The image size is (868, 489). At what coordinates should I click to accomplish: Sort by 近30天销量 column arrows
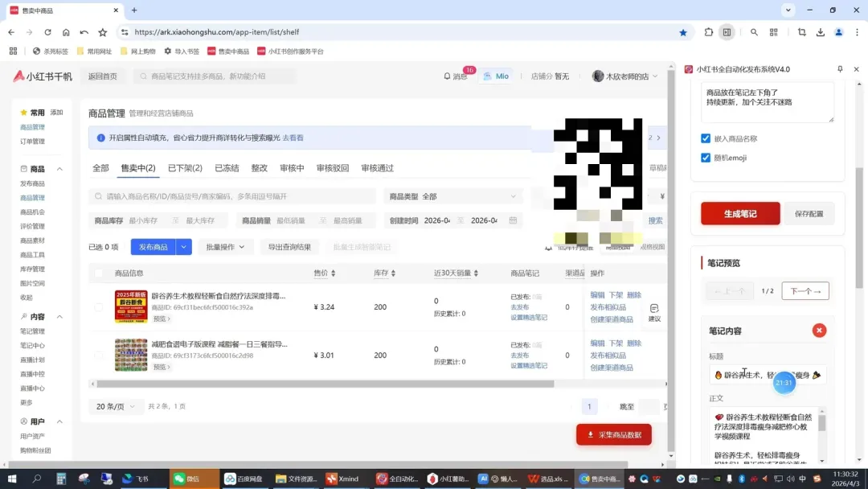pyautogui.click(x=476, y=273)
